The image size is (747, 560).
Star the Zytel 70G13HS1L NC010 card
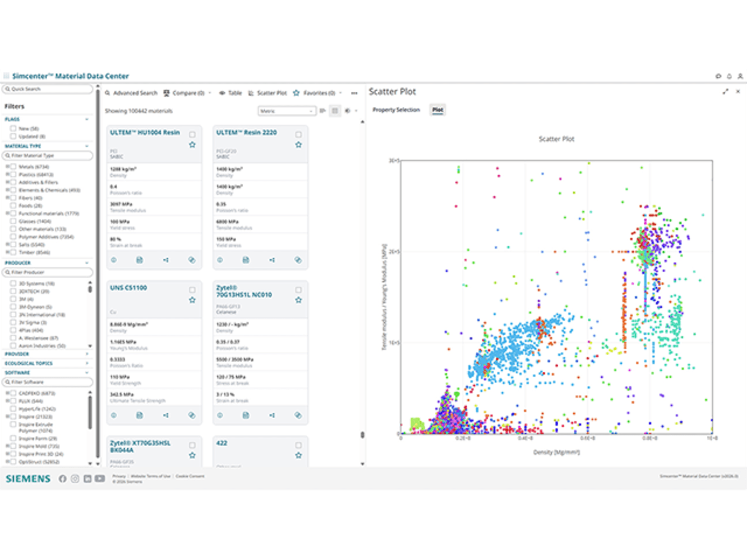298,300
